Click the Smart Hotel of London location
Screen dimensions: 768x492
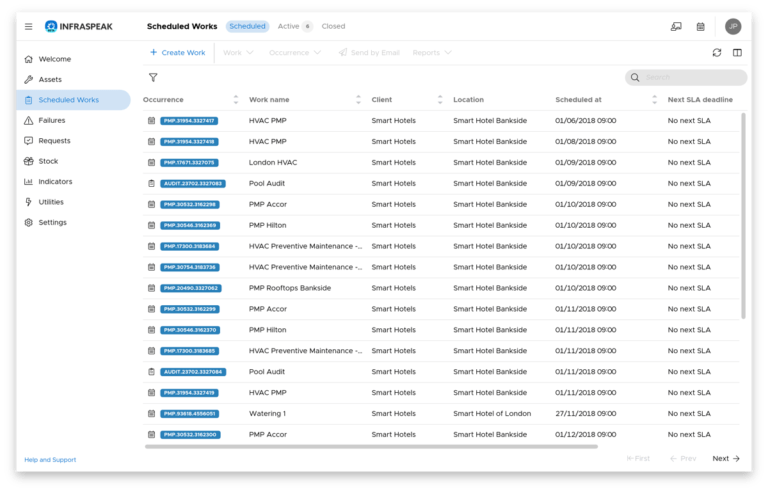[x=492, y=414]
